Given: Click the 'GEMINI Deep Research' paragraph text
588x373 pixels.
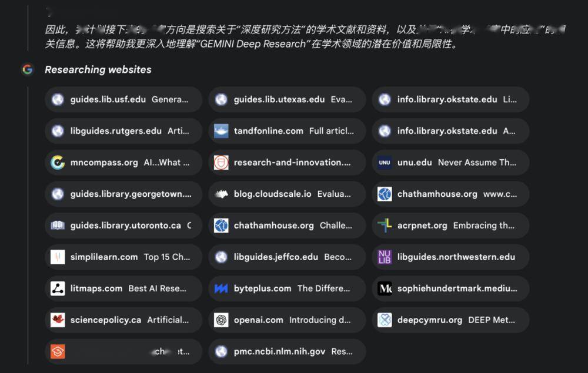Looking at the screenshot, I should click(x=253, y=44).
